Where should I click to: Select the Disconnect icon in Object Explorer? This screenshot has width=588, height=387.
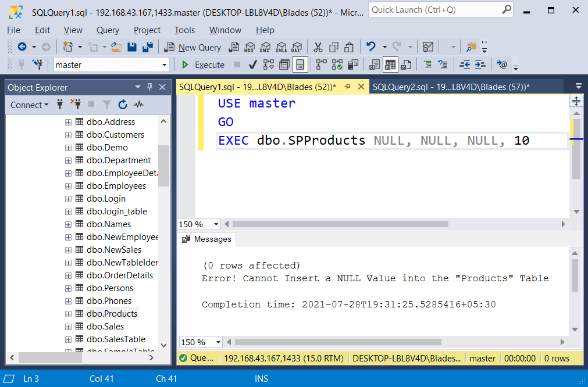click(76, 105)
